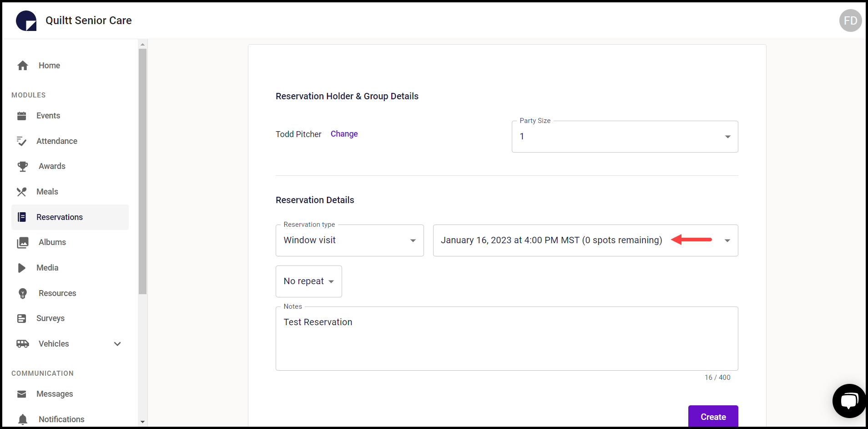The height and width of the screenshot is (429, 868).
Task: Click the Resources lightbulb icon
Action: (23, 293)
